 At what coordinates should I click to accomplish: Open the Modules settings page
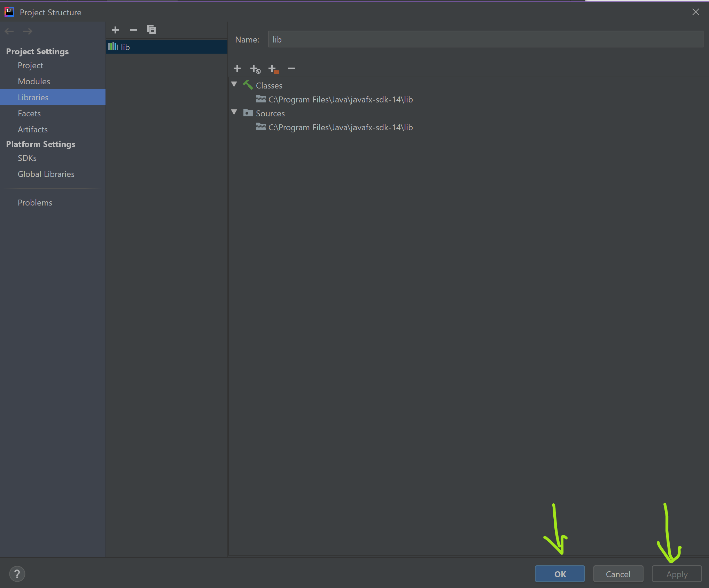pos(34,81)
